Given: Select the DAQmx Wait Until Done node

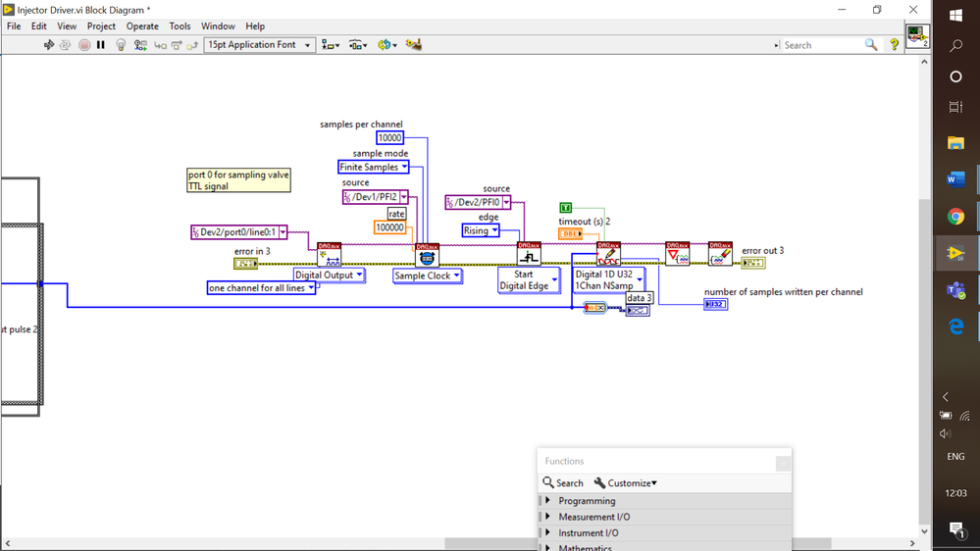Looking at the screenshot, I should pos(678,254).
